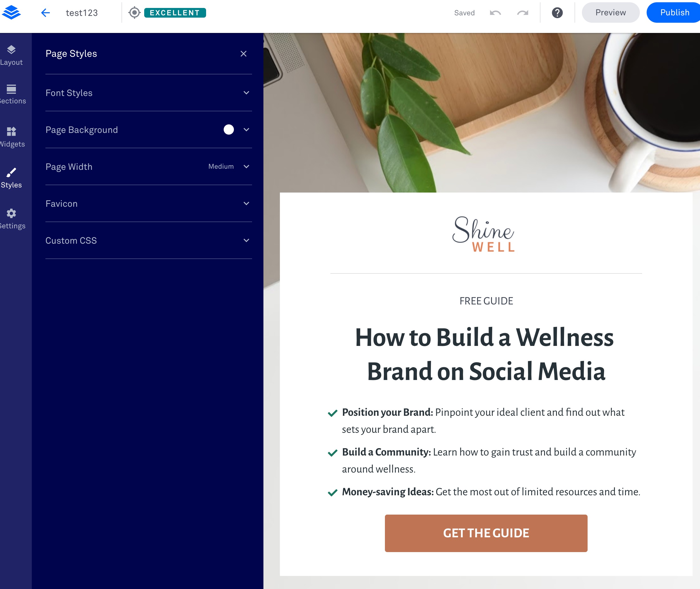Select the Page Width Medium dropdown
700x589 pixels.
(229, 166)
